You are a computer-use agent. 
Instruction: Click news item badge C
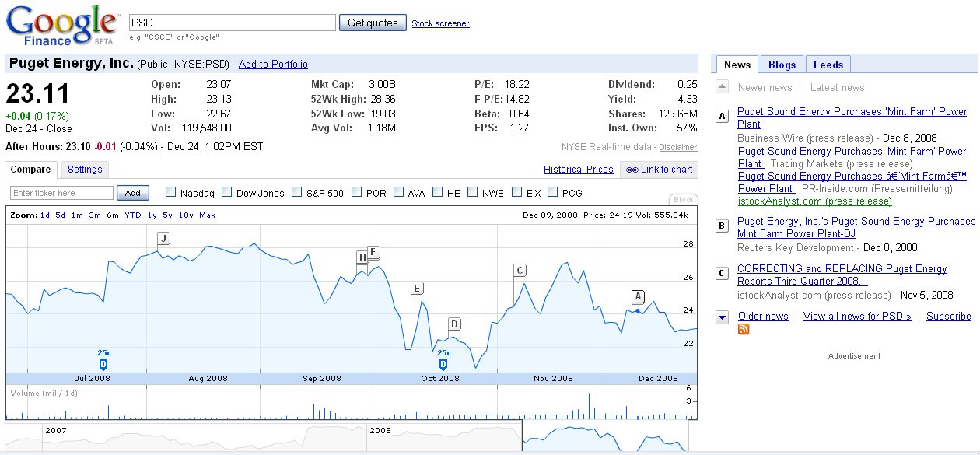point(722,273)
